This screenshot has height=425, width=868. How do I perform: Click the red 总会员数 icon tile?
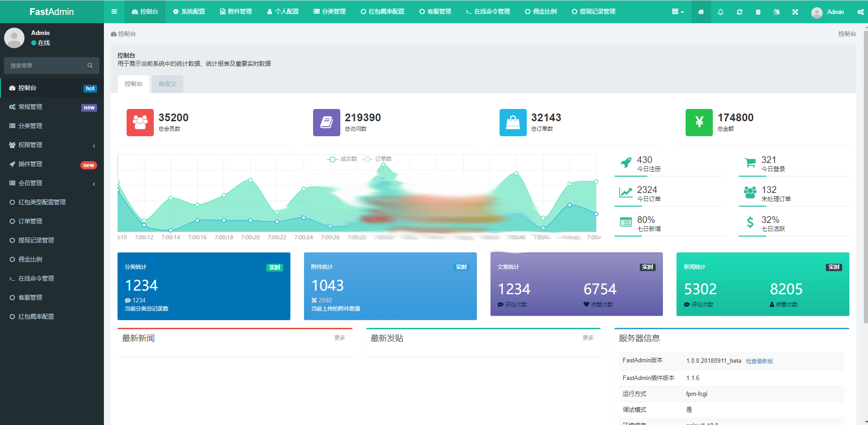(140, 123)
